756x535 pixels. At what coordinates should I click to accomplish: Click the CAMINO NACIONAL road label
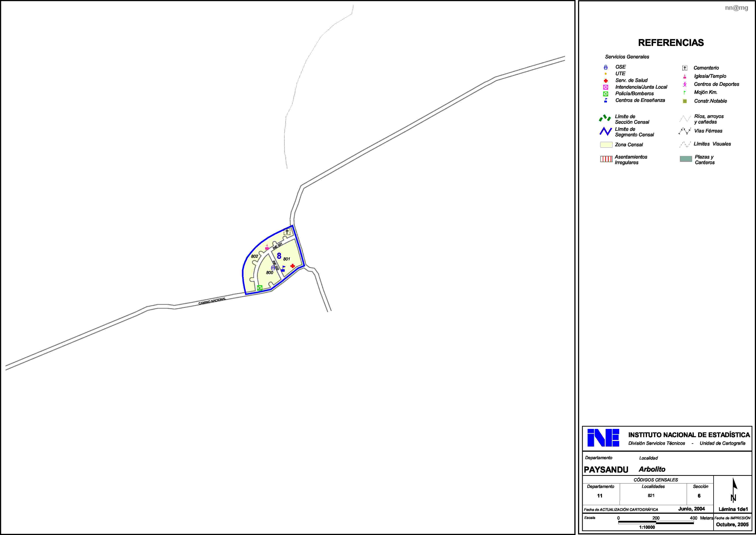coord(212,301)
